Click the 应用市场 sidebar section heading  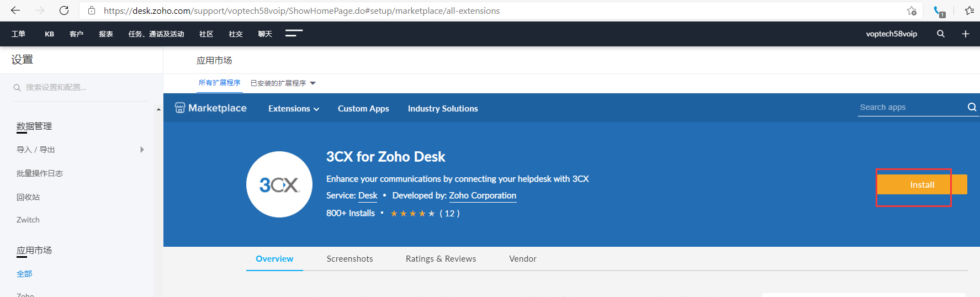click(x=34, y=251)
